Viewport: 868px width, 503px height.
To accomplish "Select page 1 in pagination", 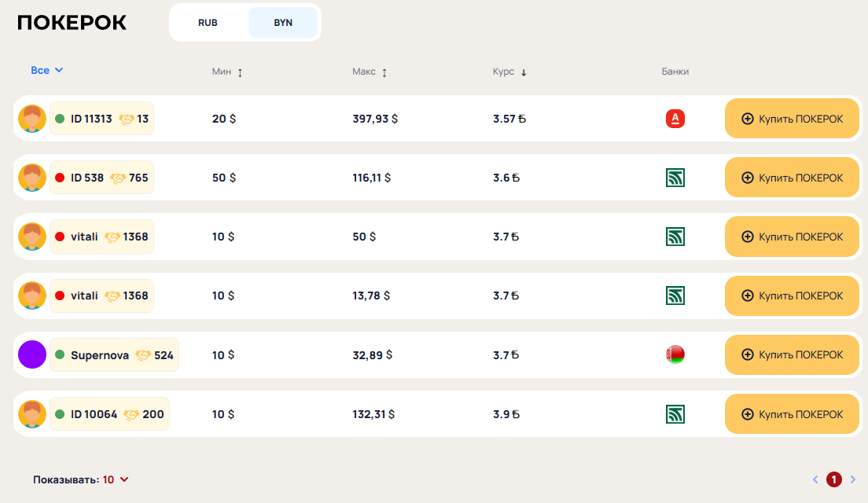I will [834, 479].
